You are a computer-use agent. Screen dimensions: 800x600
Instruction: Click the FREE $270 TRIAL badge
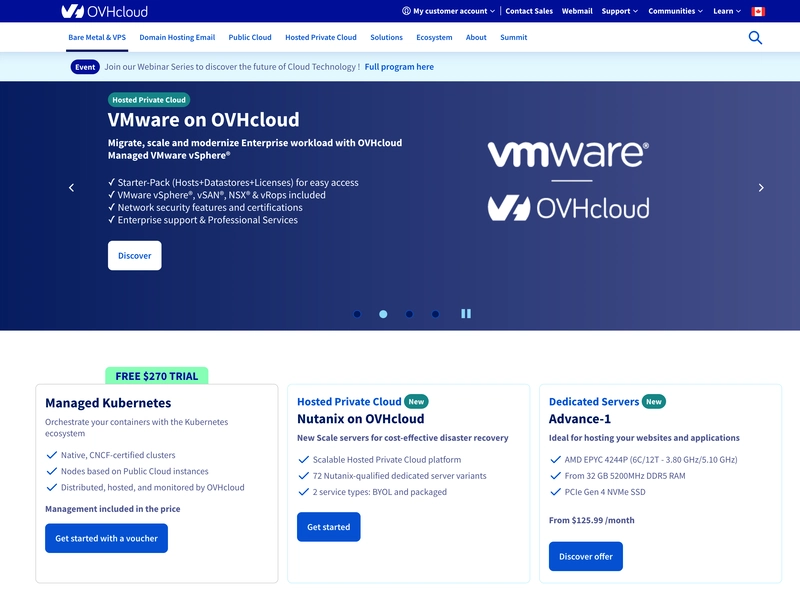[157, 376]
